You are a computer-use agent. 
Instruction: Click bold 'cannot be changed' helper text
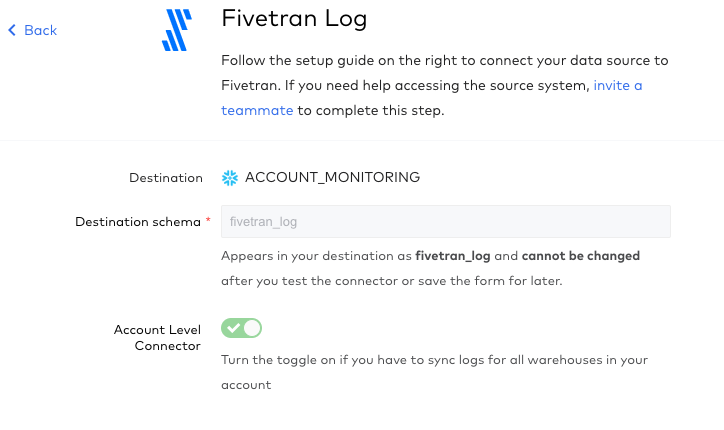581,256
